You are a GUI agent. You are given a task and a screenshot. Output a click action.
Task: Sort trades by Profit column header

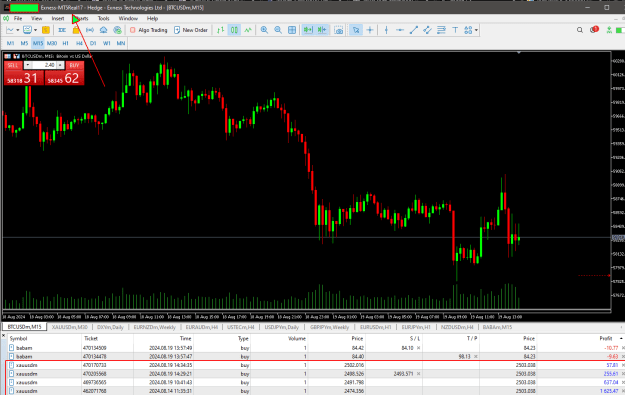[605, 338]
